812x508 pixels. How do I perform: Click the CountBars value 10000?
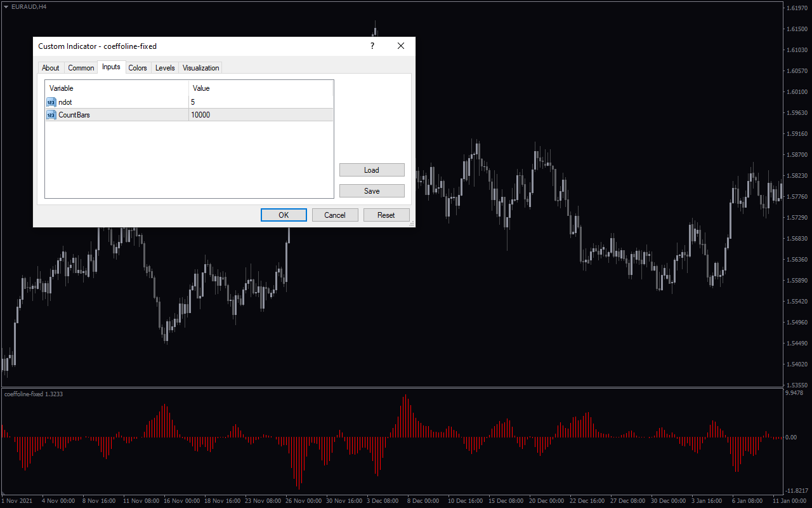pyautogui.click(x=200, y=115)
